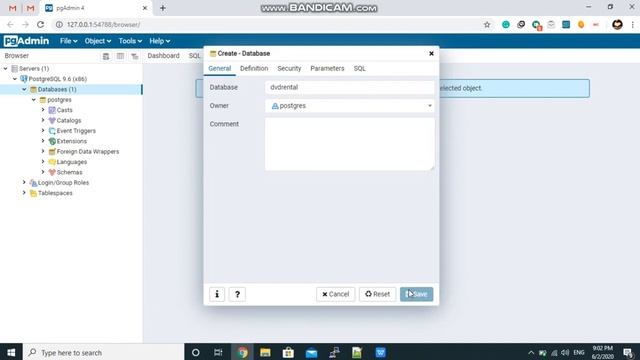The height and width of the screenshot is (360, 640).
Task: Expand the Foreign Data Wrappers node
Action: tap(43, 151)
